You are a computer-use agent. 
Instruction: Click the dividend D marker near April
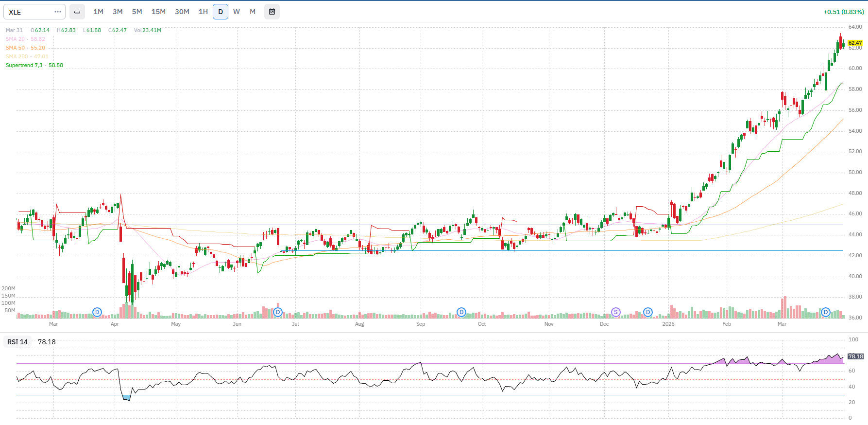click(x=97, y=312)
